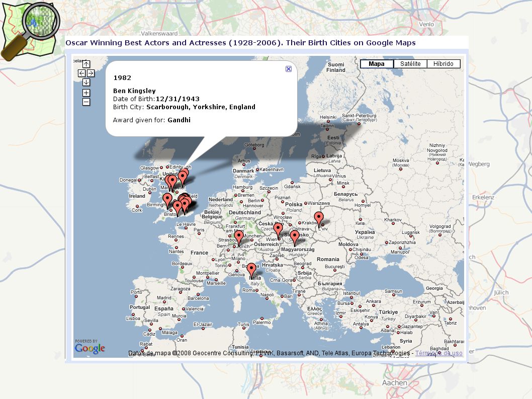This screenshot has width=532, height=399.
Task: Switch to the Mapa view
Action: click(x=377, y=64)
